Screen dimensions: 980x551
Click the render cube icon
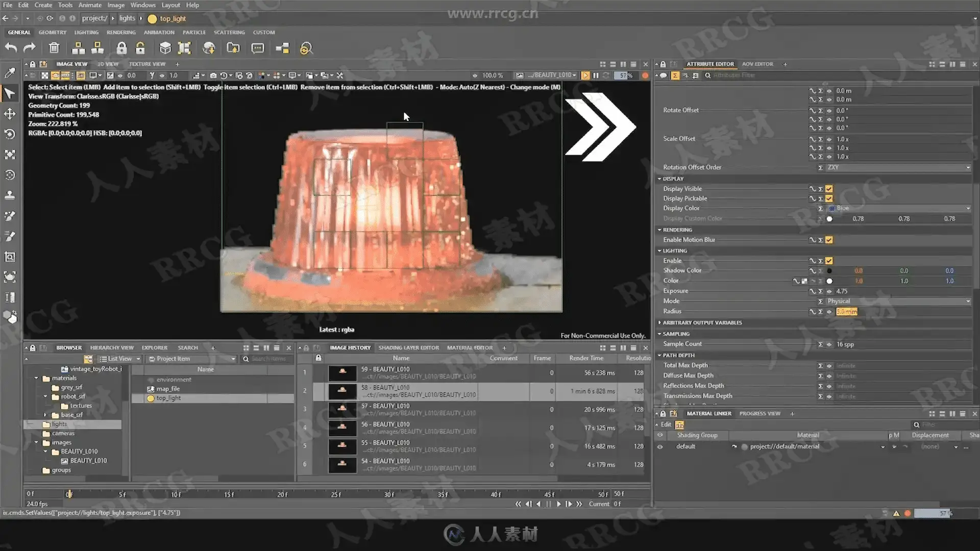pyautogui.click(x=165, y=48)
